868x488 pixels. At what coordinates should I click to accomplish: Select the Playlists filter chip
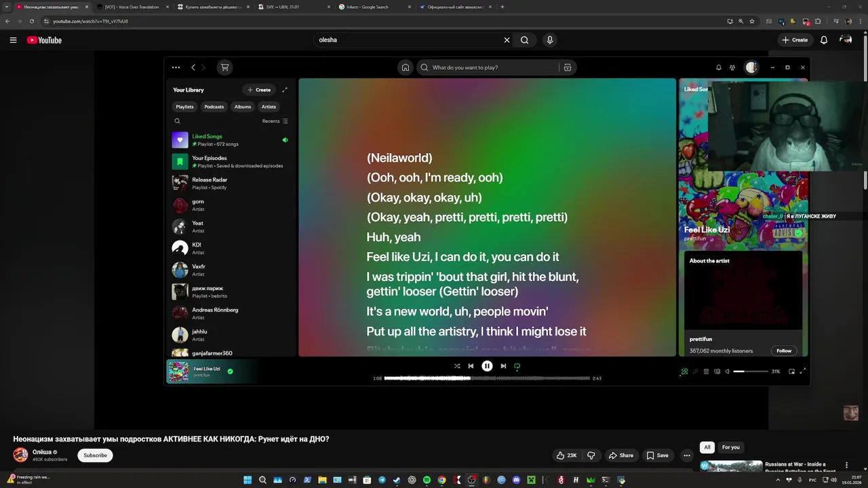pyautogui.click(x=184, y=106)
